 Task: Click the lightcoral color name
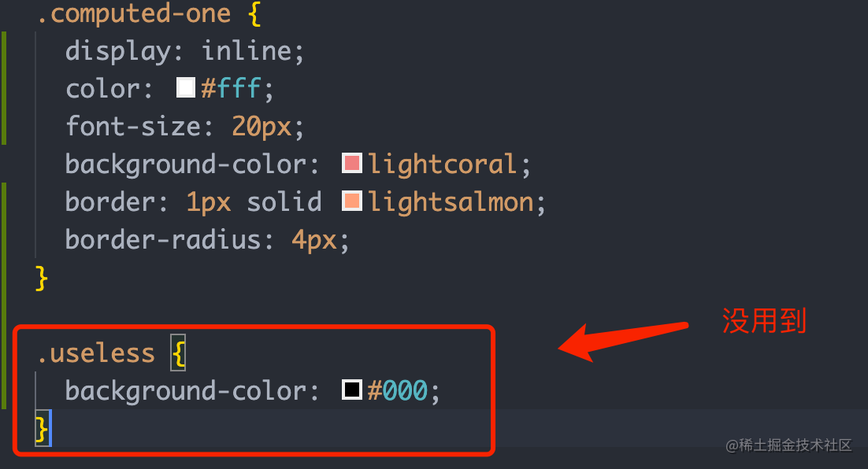pyautogui.click(x=443, y=164)
